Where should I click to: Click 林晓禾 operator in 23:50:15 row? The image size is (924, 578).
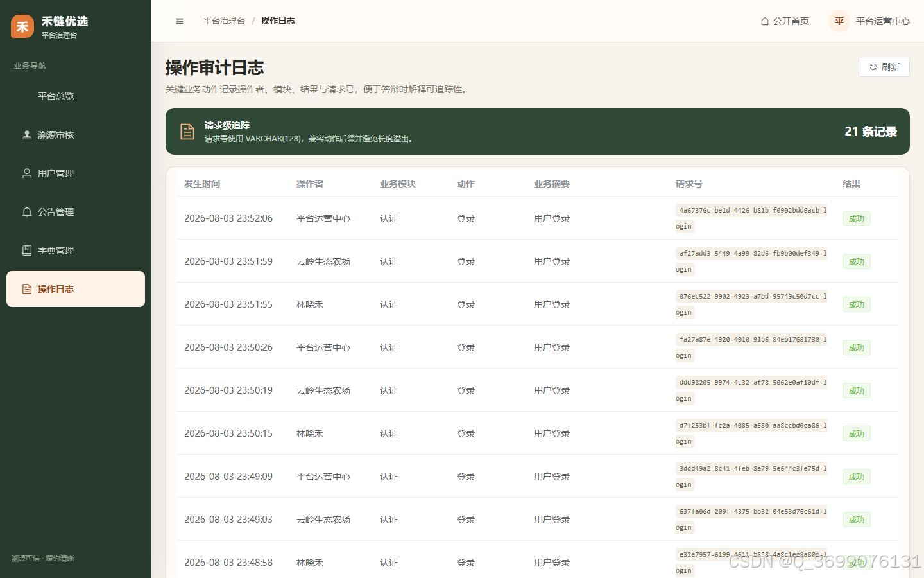coord(310,433)
